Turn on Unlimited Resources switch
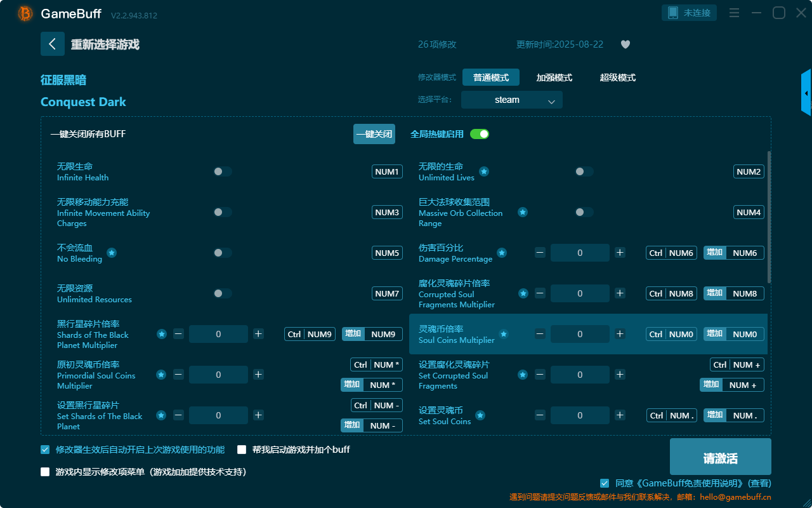 coord(223,293)
